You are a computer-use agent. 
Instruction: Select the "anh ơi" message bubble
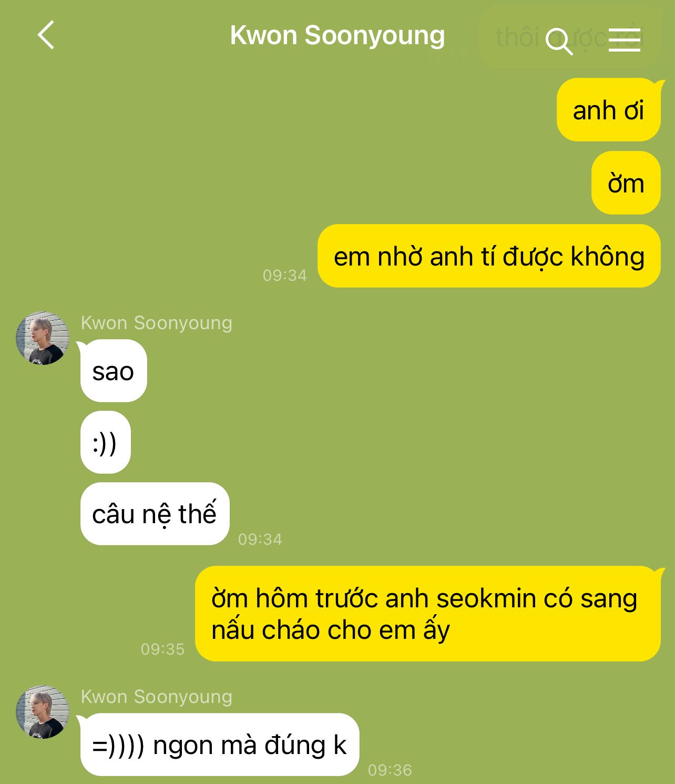tap(609, 110)
